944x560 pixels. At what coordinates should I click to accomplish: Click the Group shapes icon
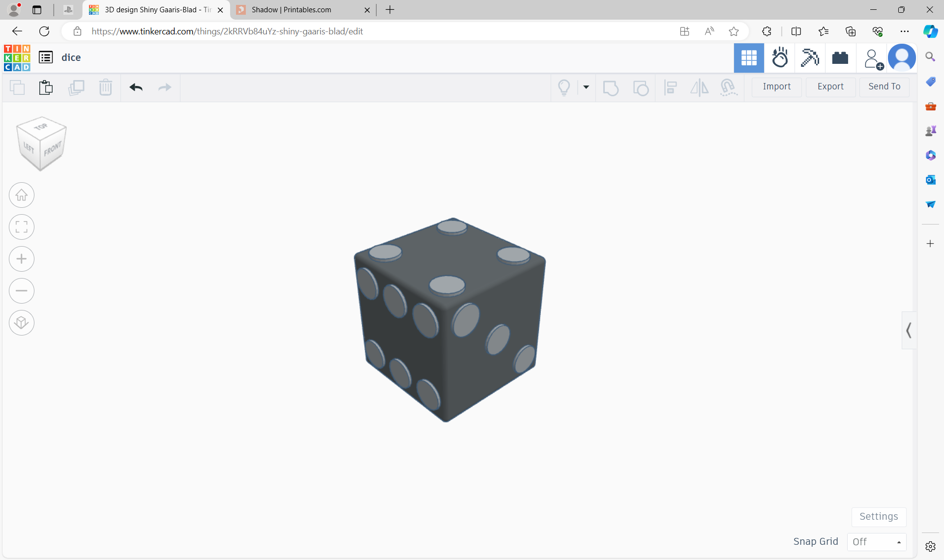pyautogui.click(x=611, y=88)
